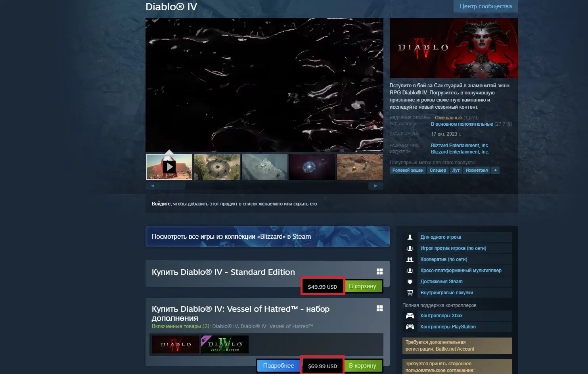Click the right arrow of thumbnail strip
This screenshot has width=588, height=374.
376,186
